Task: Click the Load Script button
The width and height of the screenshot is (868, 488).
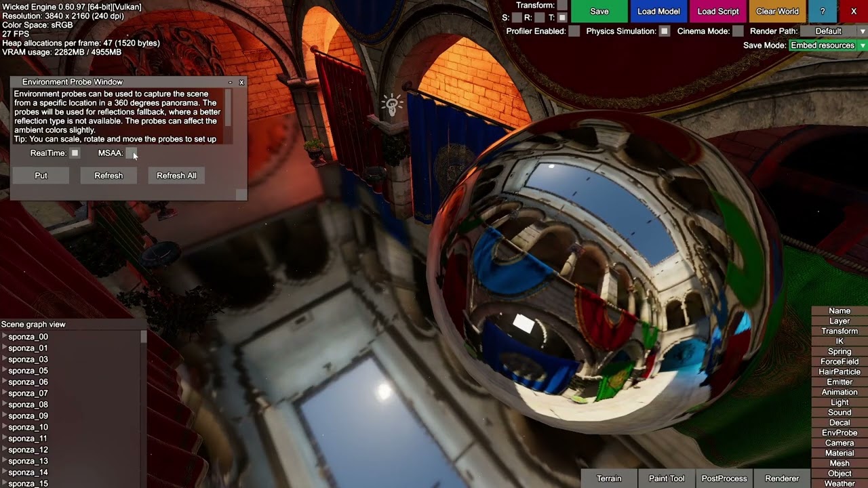Action: coord(718,12)
